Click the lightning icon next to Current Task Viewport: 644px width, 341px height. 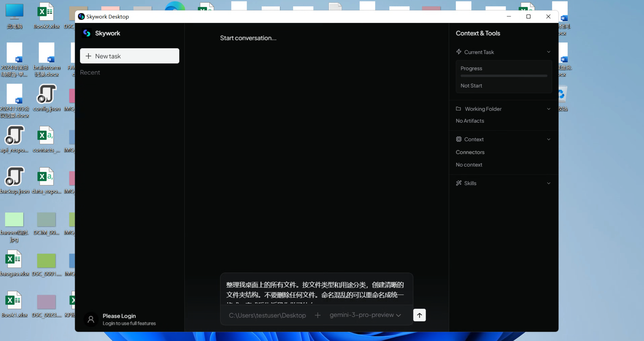click(459, 51)
